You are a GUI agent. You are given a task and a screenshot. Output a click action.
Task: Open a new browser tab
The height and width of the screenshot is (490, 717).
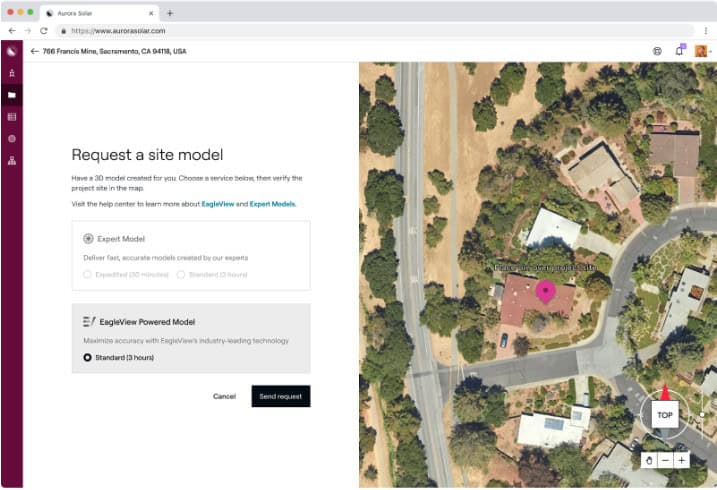click(170, 13)
